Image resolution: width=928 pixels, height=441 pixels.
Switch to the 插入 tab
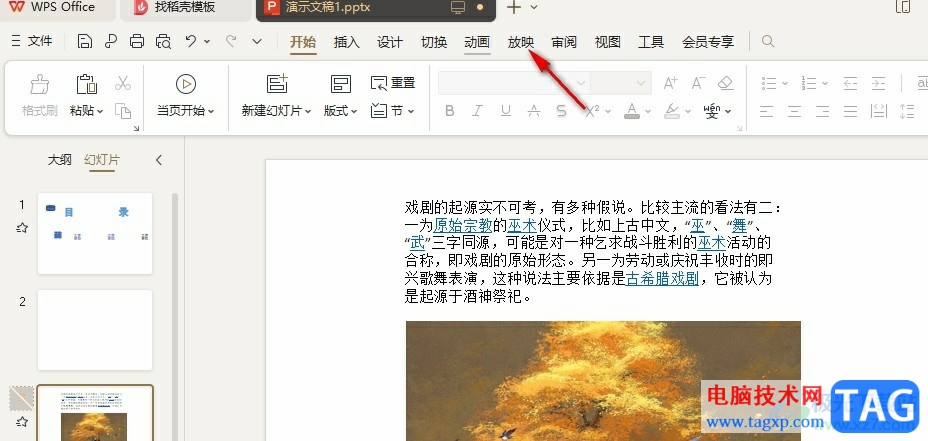(346, 42)
